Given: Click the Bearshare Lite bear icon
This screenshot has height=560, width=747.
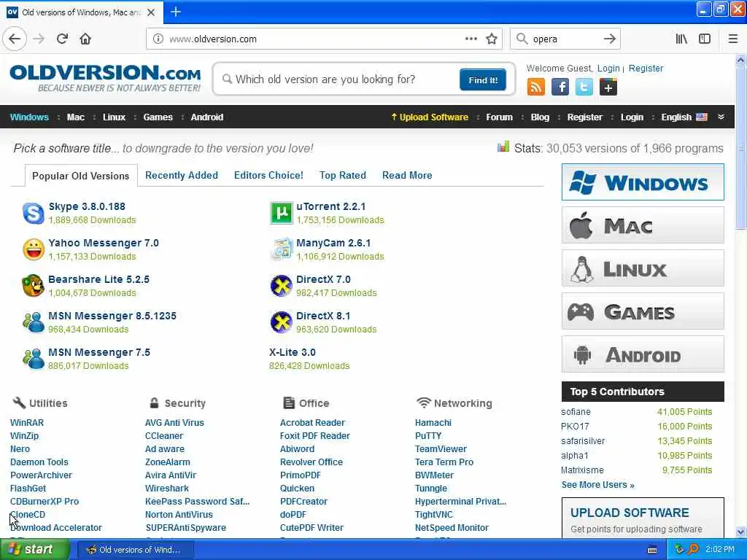Looking at the screenshot, I should 34,286.
